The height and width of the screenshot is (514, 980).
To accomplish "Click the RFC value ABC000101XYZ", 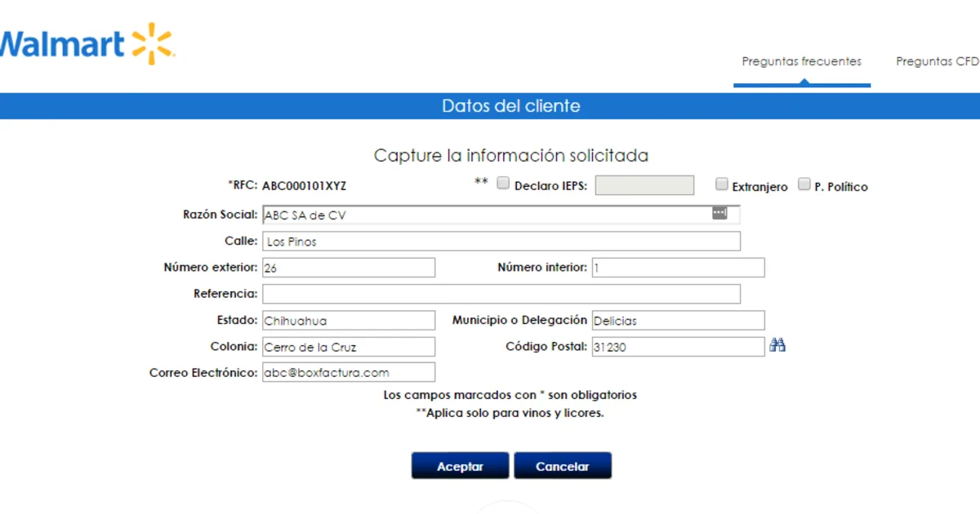I will [304, 185].
